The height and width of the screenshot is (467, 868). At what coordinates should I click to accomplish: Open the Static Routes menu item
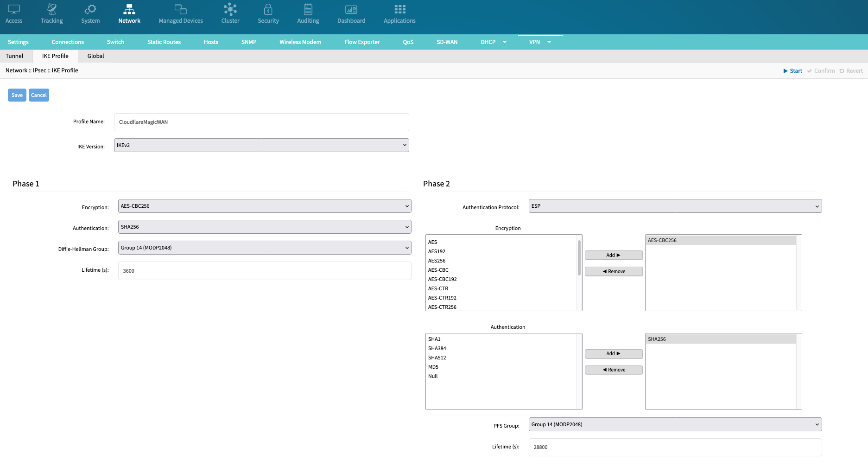click(164, 42)
